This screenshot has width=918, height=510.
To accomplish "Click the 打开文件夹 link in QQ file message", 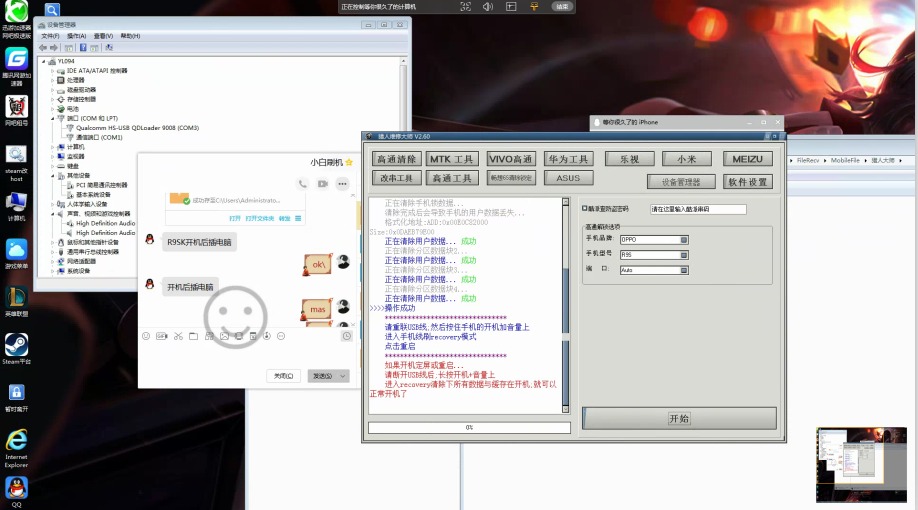I will tap(259, 218).
